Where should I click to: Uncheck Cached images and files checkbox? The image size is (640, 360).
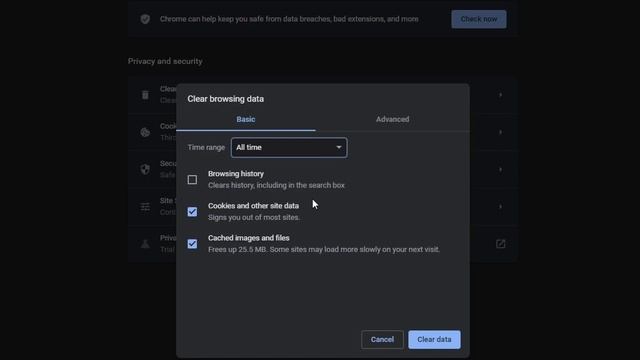[192, 244]
